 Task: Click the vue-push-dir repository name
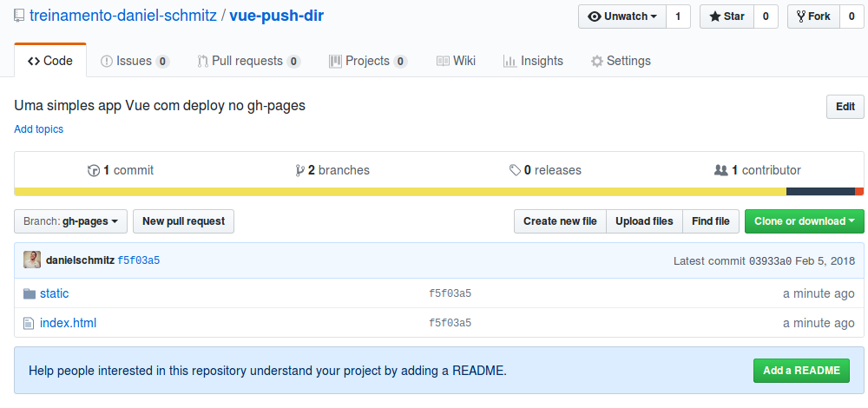(x=276, y=16)
